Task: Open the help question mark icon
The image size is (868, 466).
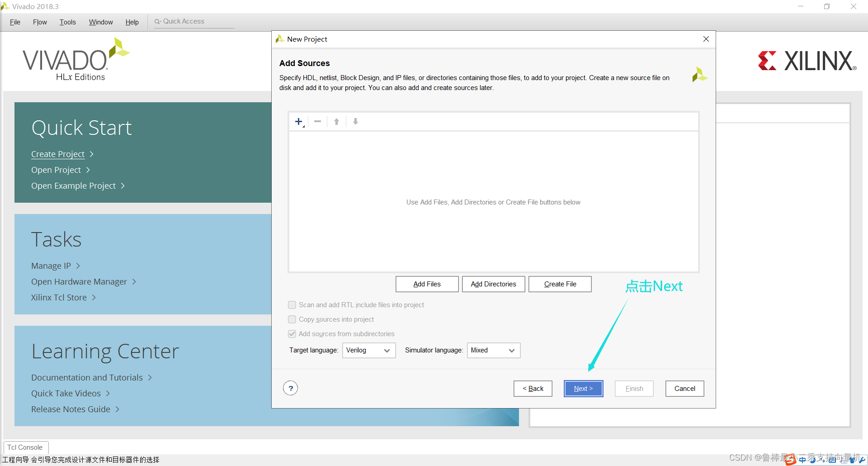Action: click(291, 388)
